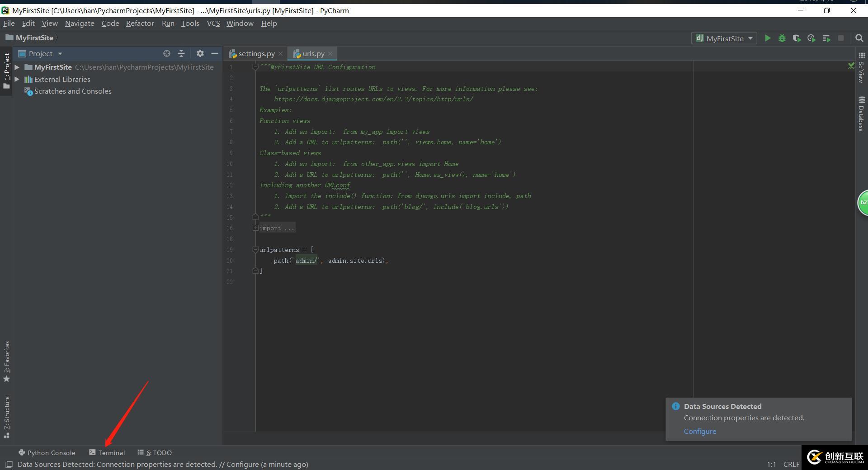Click the 'admin/' string on line 20
Image resolution: width=868 pixels, height=470 pixels.
pyautogui.click(x=307, y=261)
